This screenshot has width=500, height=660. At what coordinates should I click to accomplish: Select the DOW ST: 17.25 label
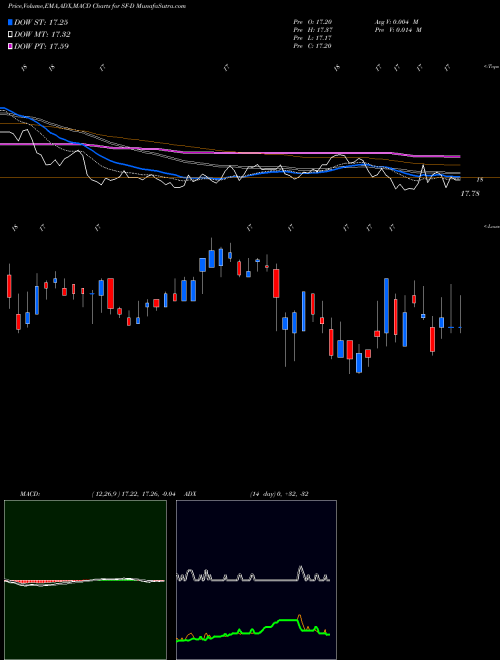(x=41, y=22)
